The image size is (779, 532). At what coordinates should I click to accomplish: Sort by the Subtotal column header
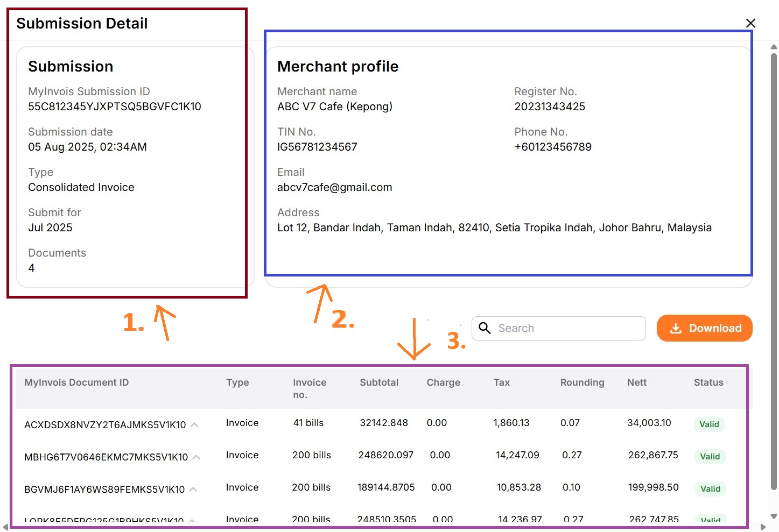(x=379, y=382)
